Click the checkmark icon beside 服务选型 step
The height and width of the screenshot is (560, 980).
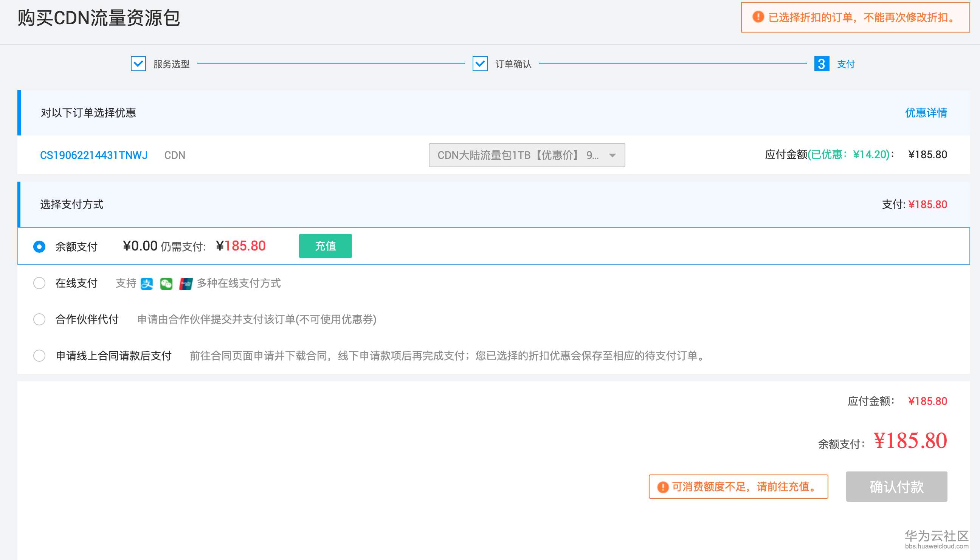[x=138, y=64]
